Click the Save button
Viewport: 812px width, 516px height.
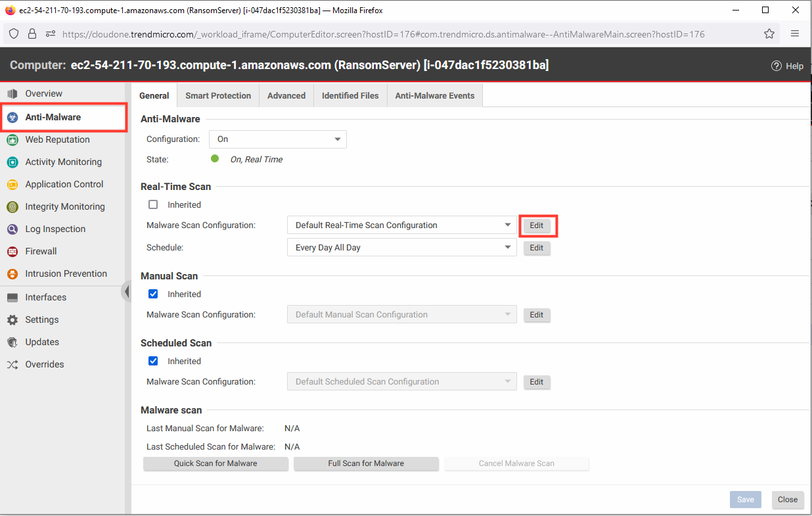(x=746, y=500)
